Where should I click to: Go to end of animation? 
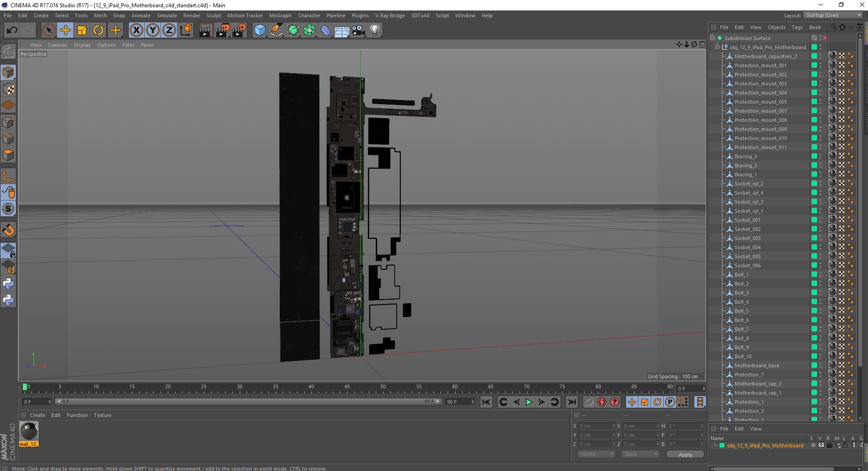coord(572,402)
